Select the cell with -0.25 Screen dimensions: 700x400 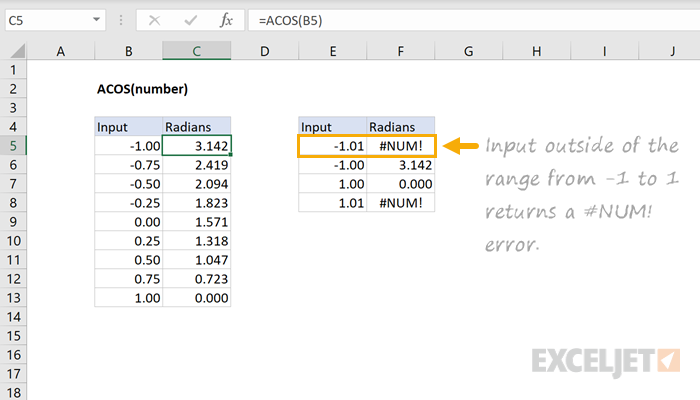[129, 203]
